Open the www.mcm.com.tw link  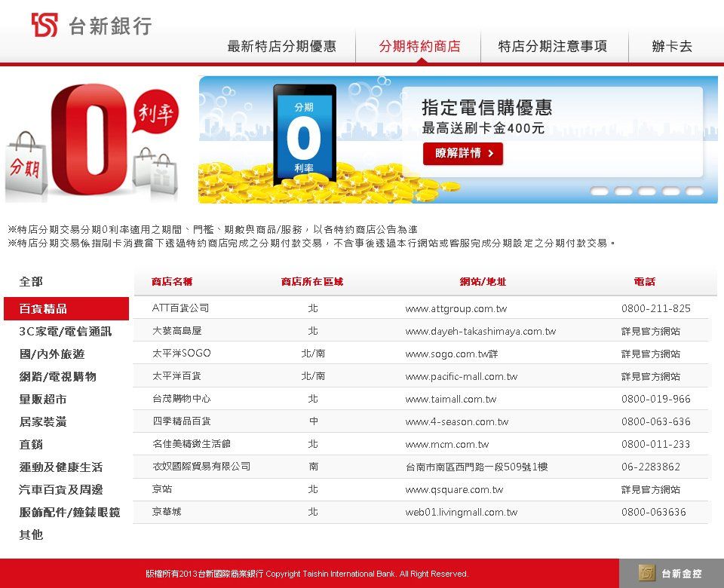[447, 445]
